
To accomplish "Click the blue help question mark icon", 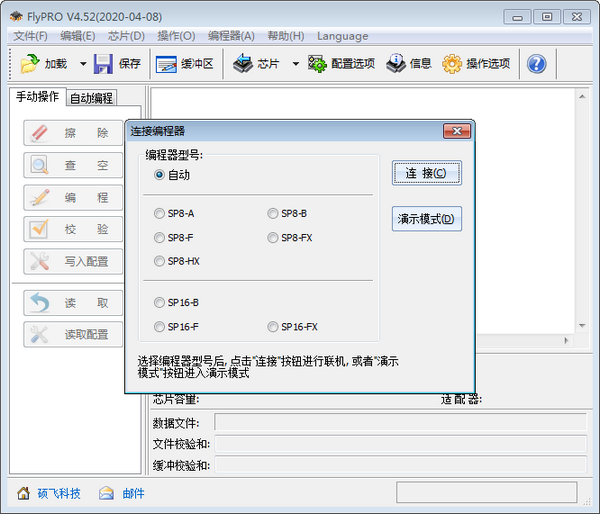I will 536,64.
